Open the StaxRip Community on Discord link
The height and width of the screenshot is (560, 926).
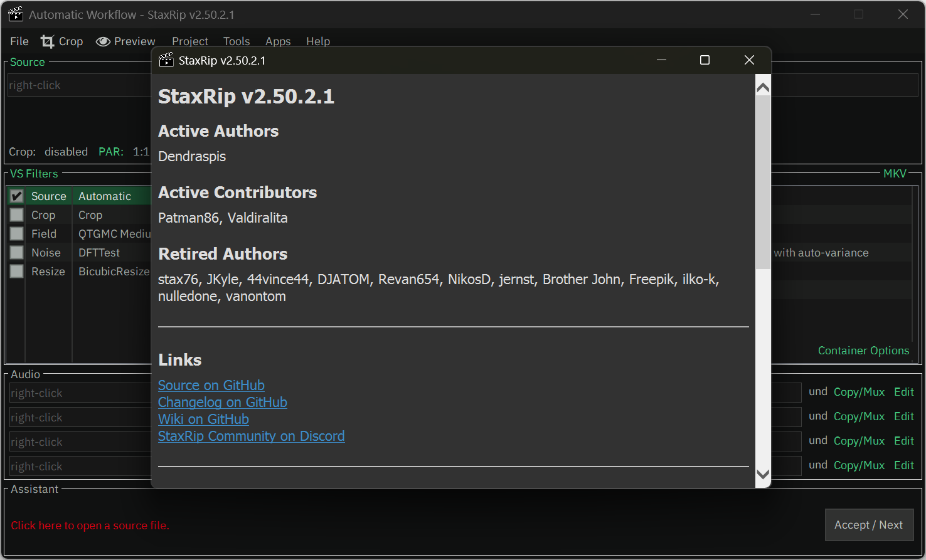tap(251, 436)
